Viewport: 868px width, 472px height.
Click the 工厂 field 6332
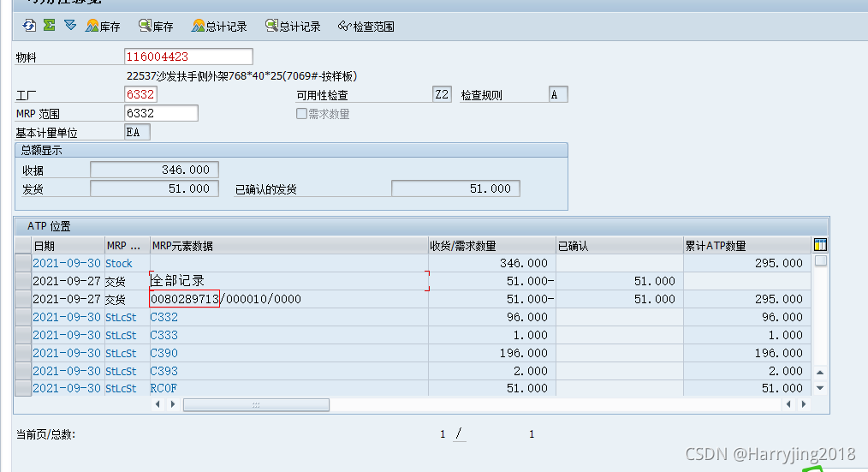pyautogui.click(x=140, y=94)
